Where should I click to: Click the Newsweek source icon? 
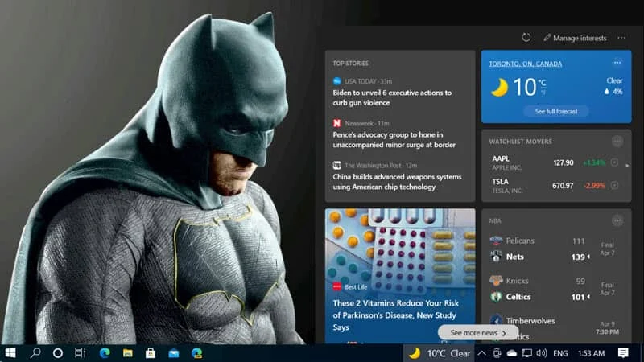pos(336,123)
